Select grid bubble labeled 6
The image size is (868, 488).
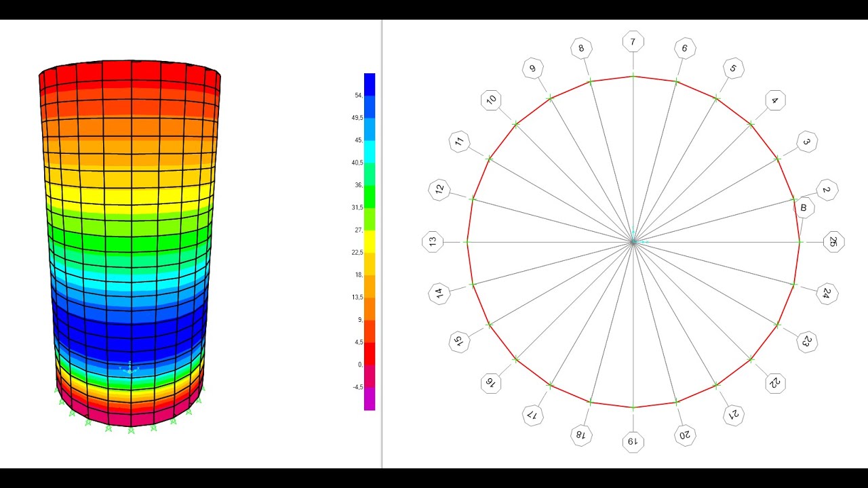(685, 48)
